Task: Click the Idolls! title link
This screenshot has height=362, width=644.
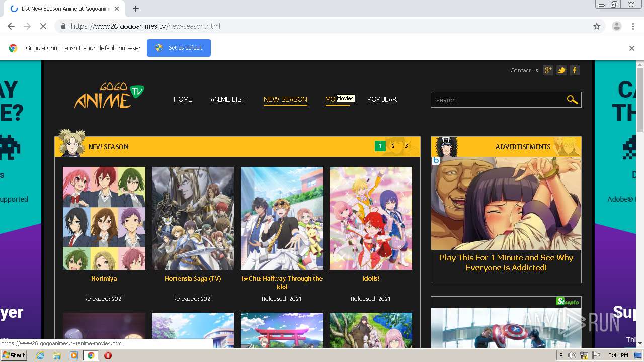Action: [x=371, y=278]
